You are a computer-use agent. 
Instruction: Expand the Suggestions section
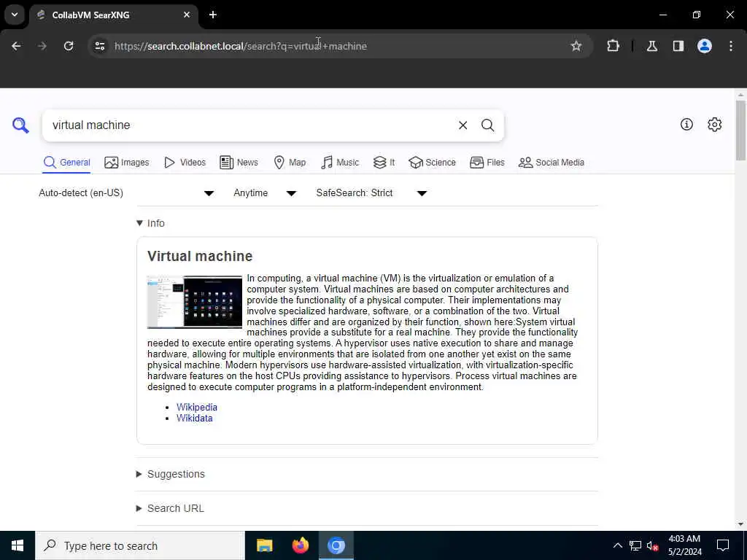(x=171, y=474)
